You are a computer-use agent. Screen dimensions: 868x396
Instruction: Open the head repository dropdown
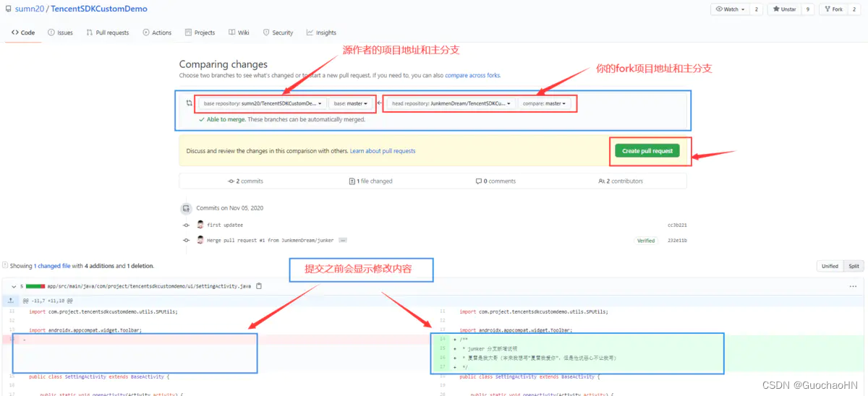point(451,103)
